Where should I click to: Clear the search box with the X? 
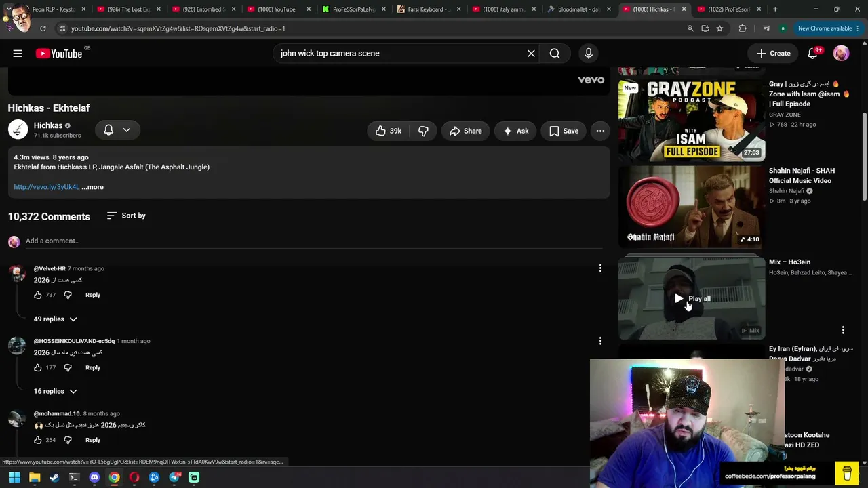[x=531, y=54]
